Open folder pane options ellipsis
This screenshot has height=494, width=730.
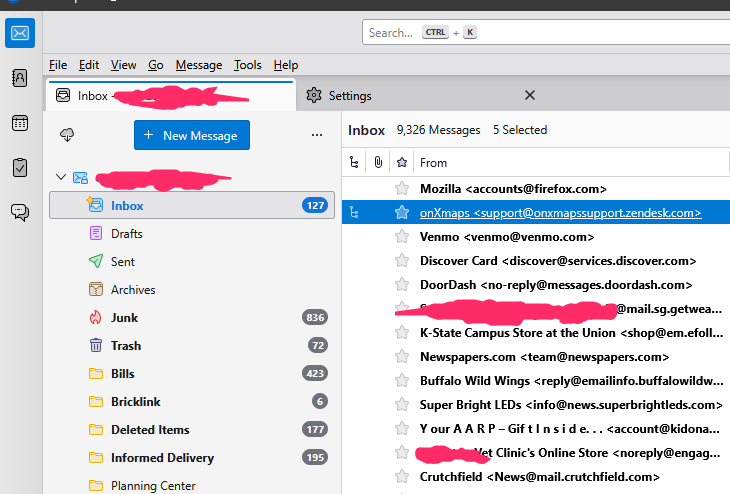pyautogui.click(x=317, y=135)
